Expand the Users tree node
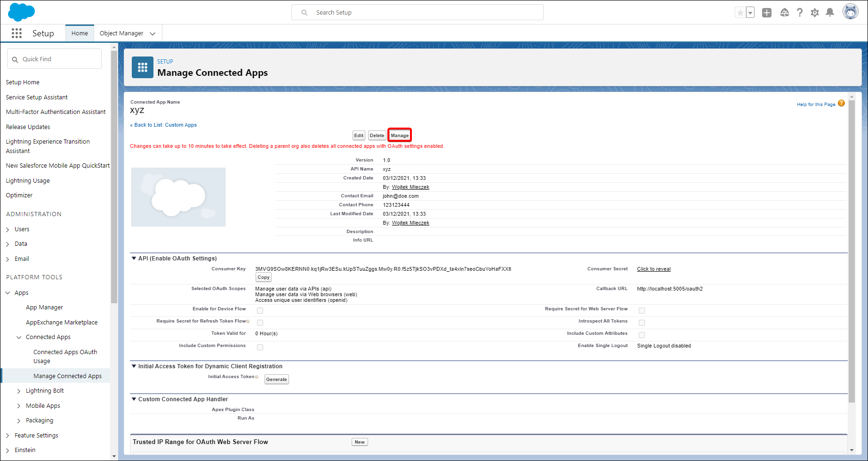 [8, 230]
